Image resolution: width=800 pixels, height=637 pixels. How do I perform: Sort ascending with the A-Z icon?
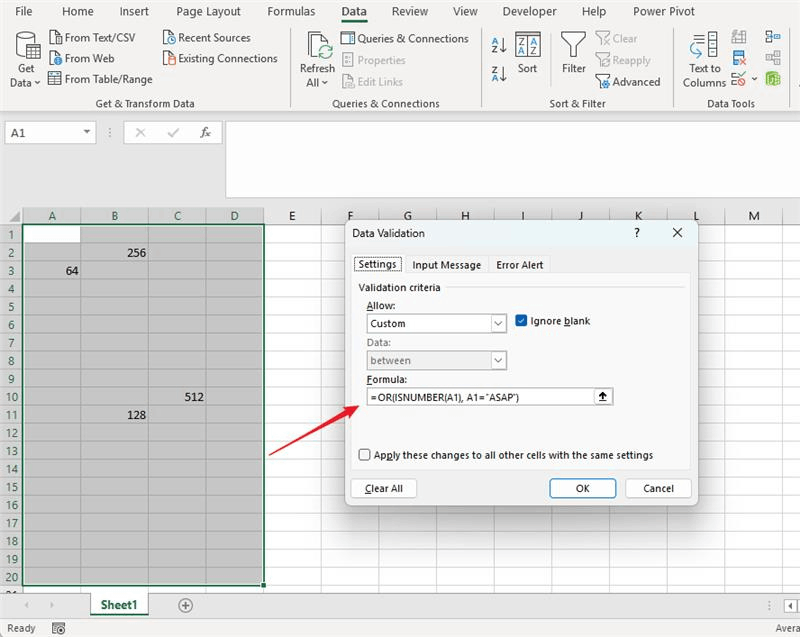click(498, 43)
